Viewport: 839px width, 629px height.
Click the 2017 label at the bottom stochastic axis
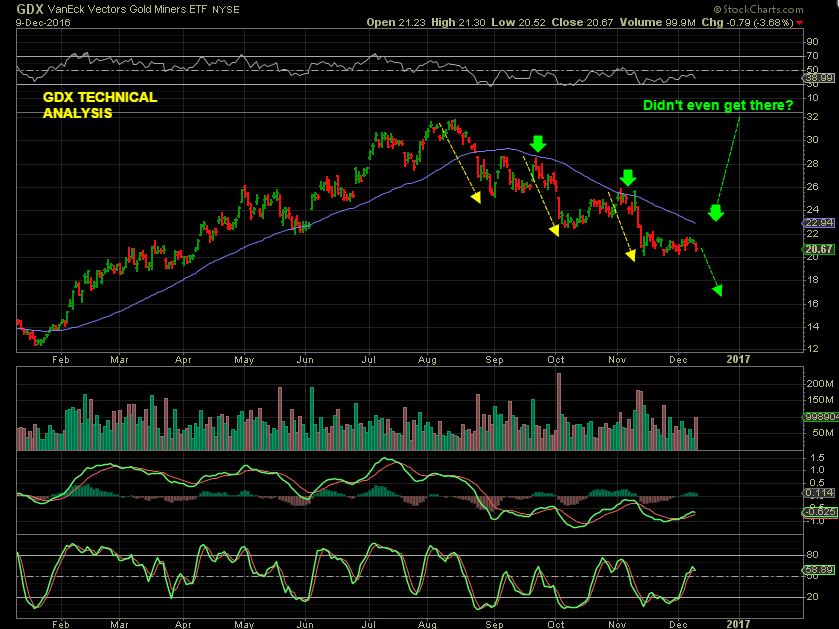point(738,624)
